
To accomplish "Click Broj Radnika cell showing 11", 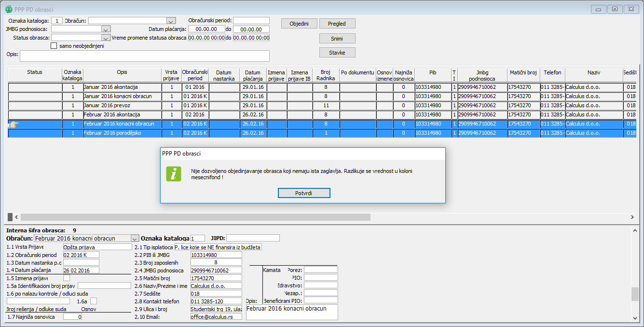I will pyautogui.click(x=326, y=105).
